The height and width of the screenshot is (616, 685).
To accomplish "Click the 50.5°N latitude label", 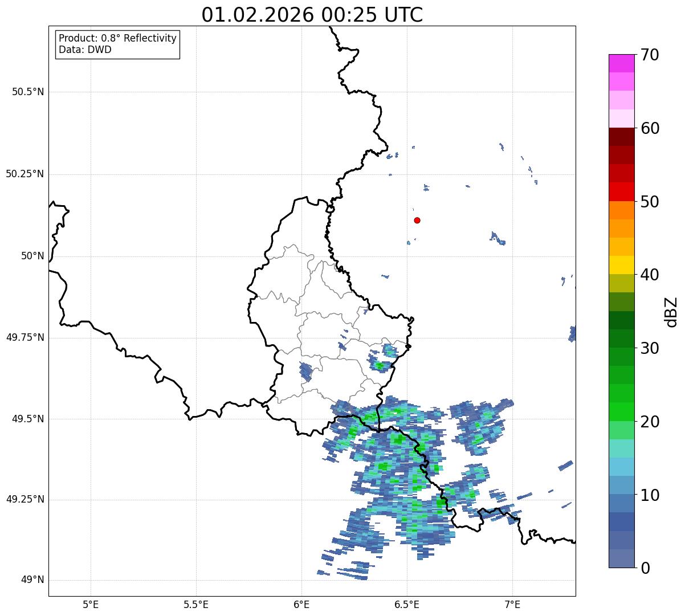I will 28,92.
